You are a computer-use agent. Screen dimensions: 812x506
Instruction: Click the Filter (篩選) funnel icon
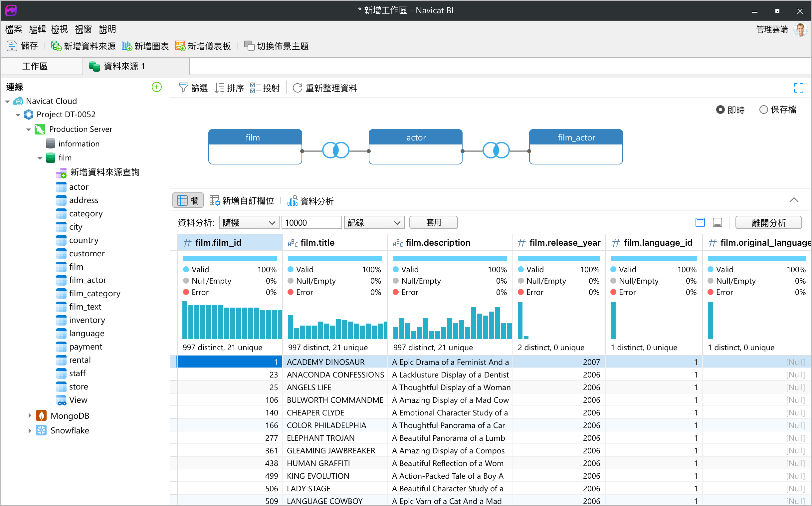pyautogui.click(x=183, y=88)
